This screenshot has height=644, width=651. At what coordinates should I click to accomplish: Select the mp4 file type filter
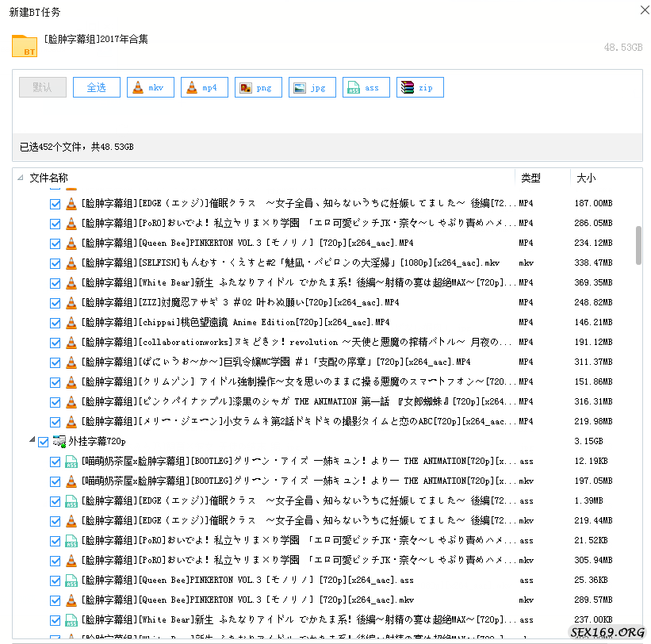pyautogui.click(x=204, y=87)
